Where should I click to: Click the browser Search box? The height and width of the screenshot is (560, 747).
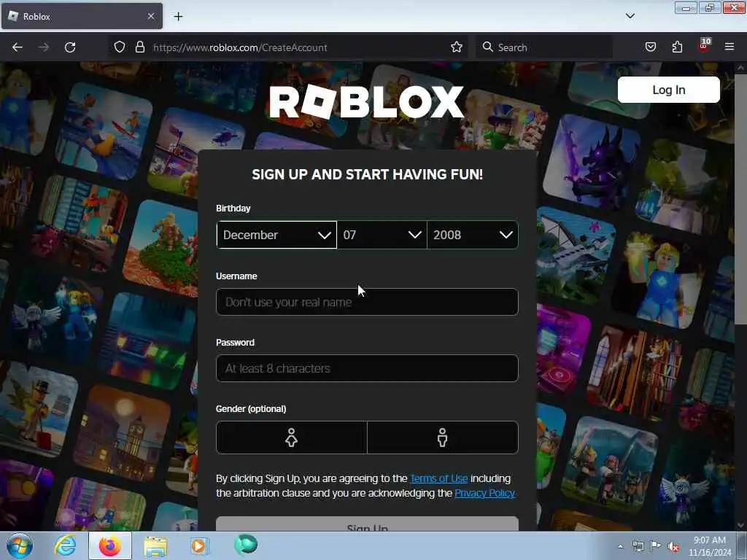pos(543,47)
